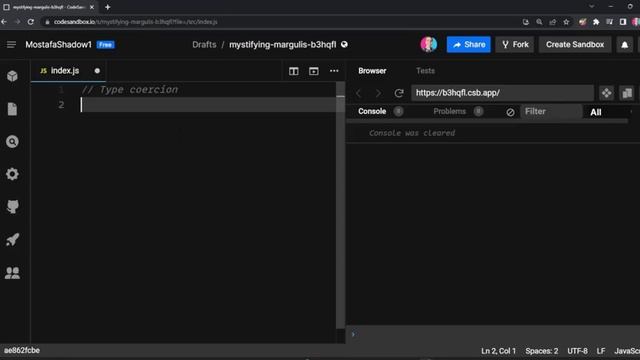Click the user avatar
640x360 pixels.
[x=429, y=44]
